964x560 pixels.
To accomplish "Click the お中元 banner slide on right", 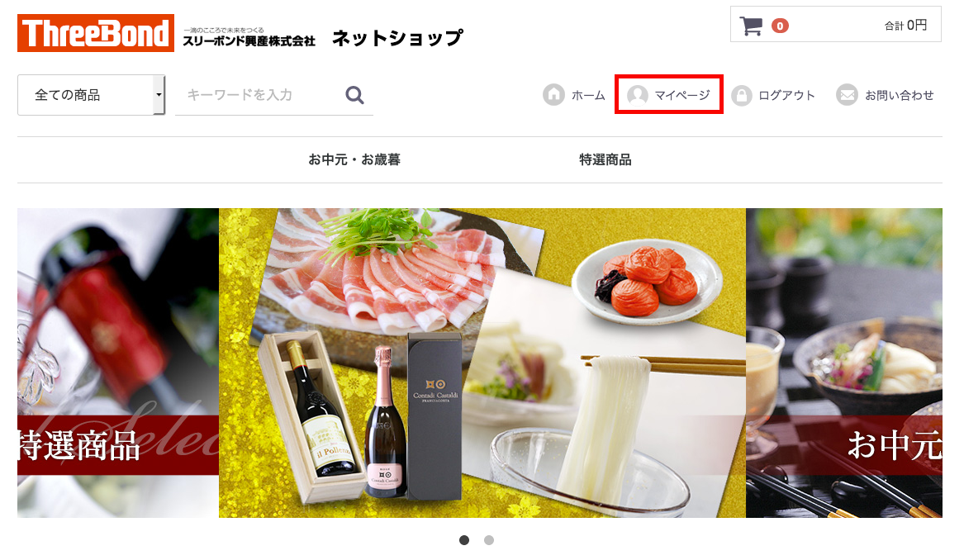I will click(844, 363).
